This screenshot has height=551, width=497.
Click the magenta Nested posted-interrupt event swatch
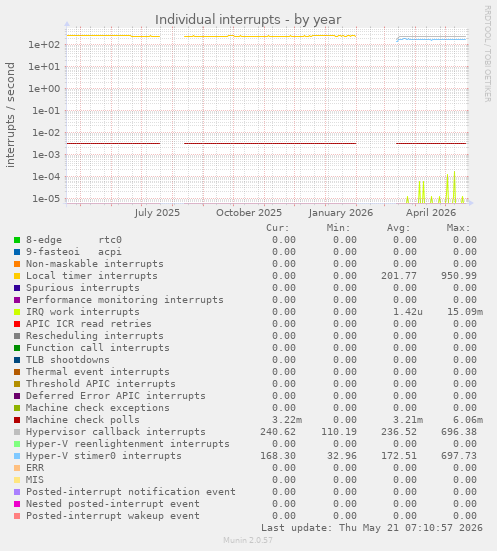17,504
